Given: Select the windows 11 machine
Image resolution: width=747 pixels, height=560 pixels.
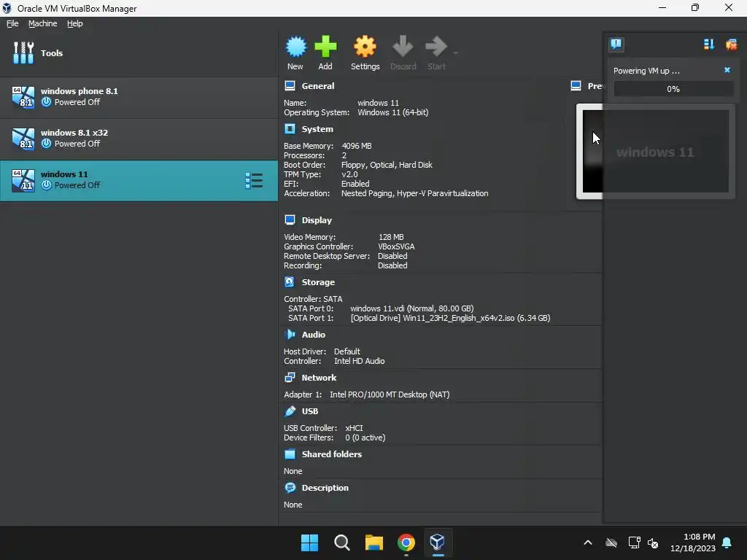Looking at the screenshot, I should pos(139,180).
